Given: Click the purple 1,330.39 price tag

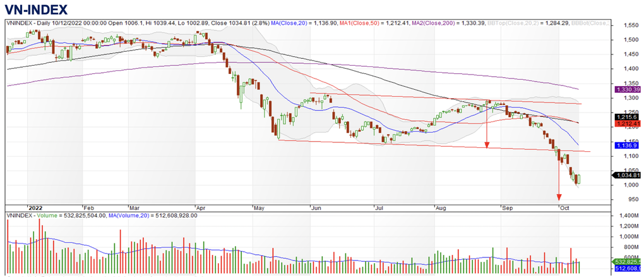Looking at the screenshot, I should [628, 90].
